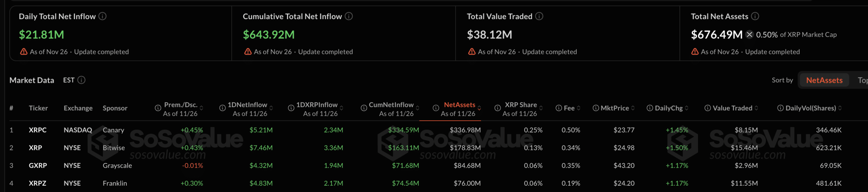The width and height of the screenshot is (868, 192).
Task: Open the GXRP ticker row
Action: point(38,166)
